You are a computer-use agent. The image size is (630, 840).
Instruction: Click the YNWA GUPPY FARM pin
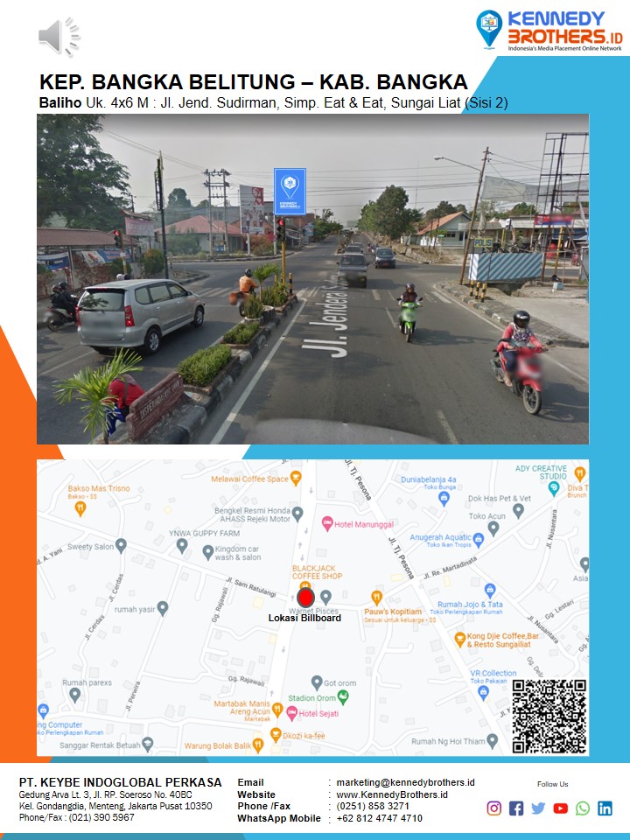[x=182, y=545]
